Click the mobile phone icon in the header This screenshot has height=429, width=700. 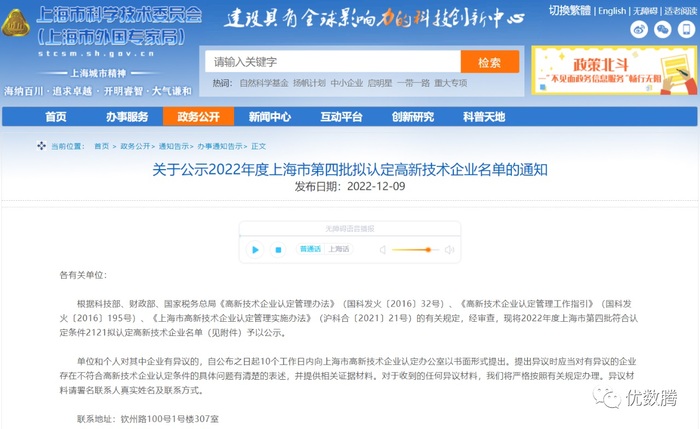coord(686,30)
